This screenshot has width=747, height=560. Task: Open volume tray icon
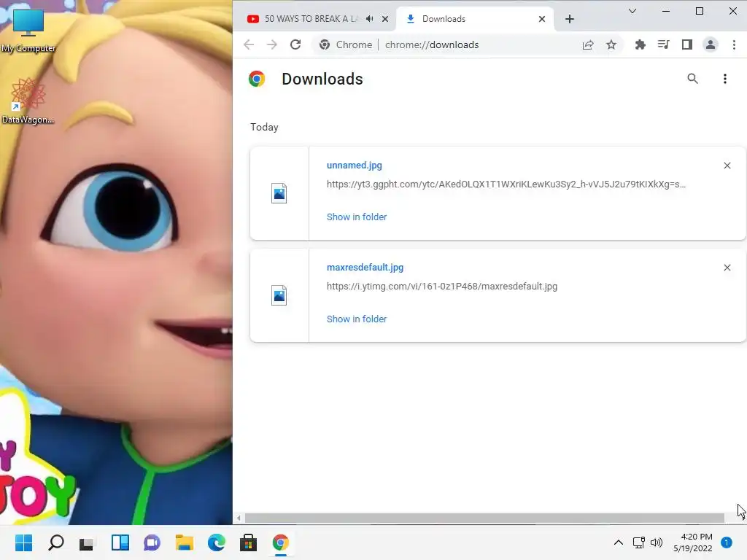point(657,542)
